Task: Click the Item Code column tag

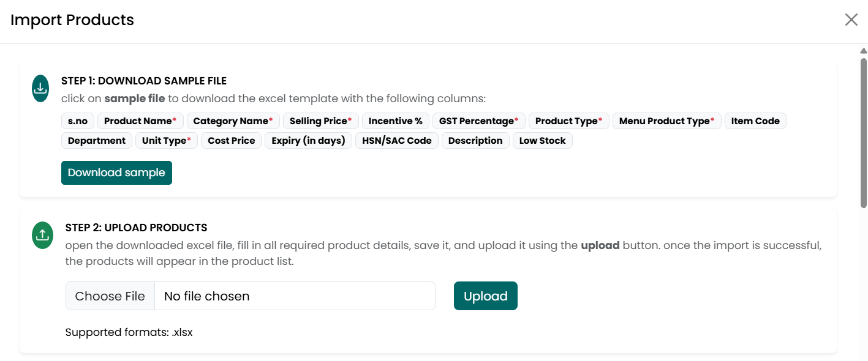Action: (755, 121)
